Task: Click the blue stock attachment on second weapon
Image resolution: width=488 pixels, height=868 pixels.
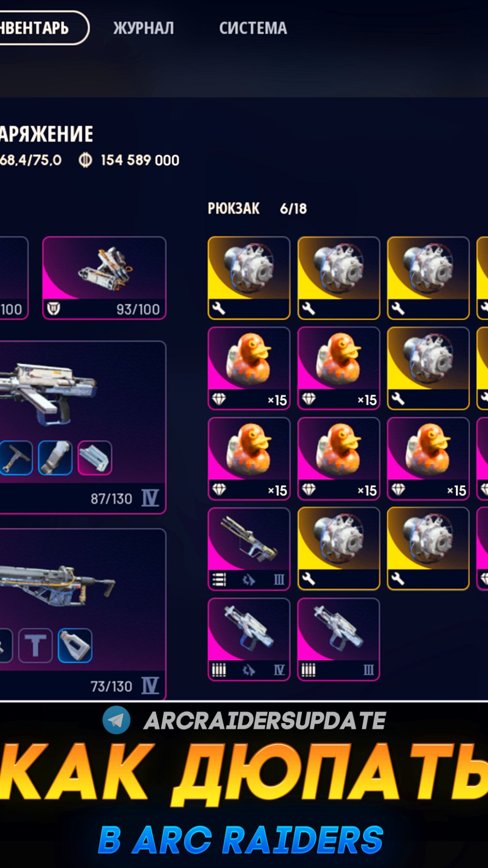Action: click(x=75, y=646)
